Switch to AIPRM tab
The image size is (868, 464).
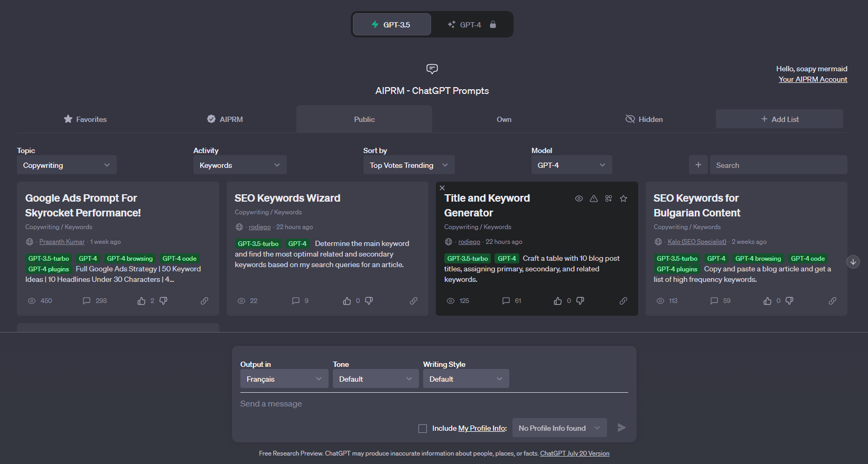[225, 119]
